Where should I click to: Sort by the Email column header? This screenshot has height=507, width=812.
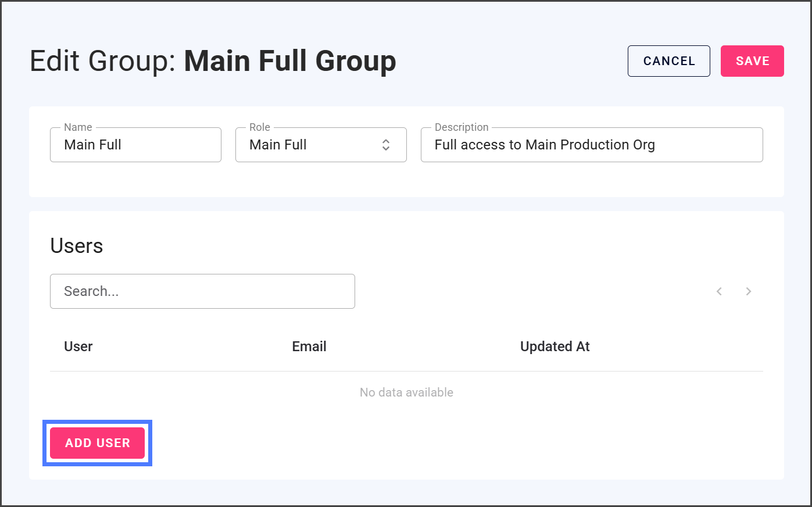pyautogui.click(x=309, y=347)
